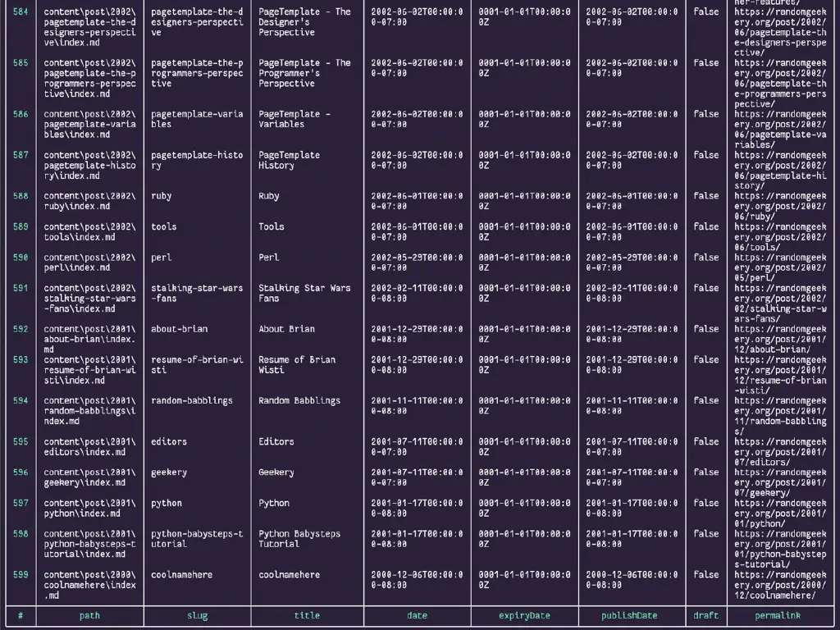Click the "expiryDate" column header
Screen dimensions: 840x630
tap(523, 615)
